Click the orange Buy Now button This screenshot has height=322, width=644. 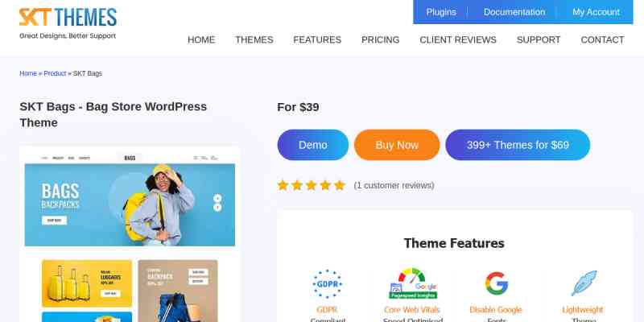pyautogui.click(x=397, y=145)
